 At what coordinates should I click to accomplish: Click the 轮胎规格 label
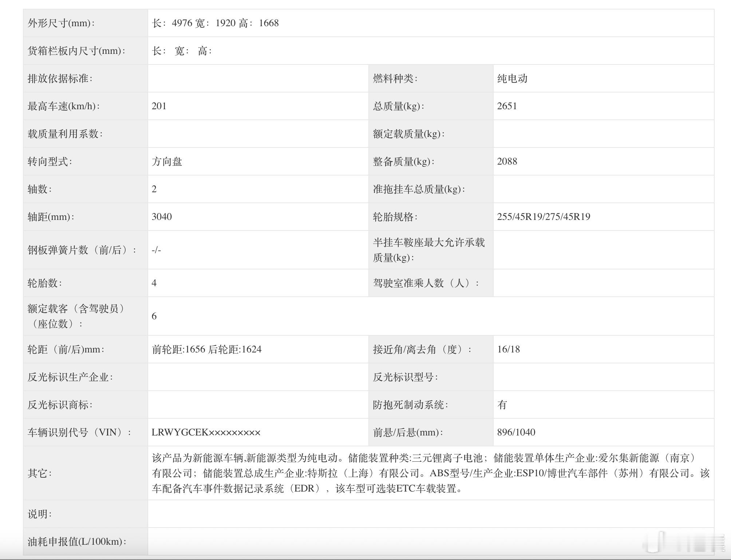click(x=395, y=217)
